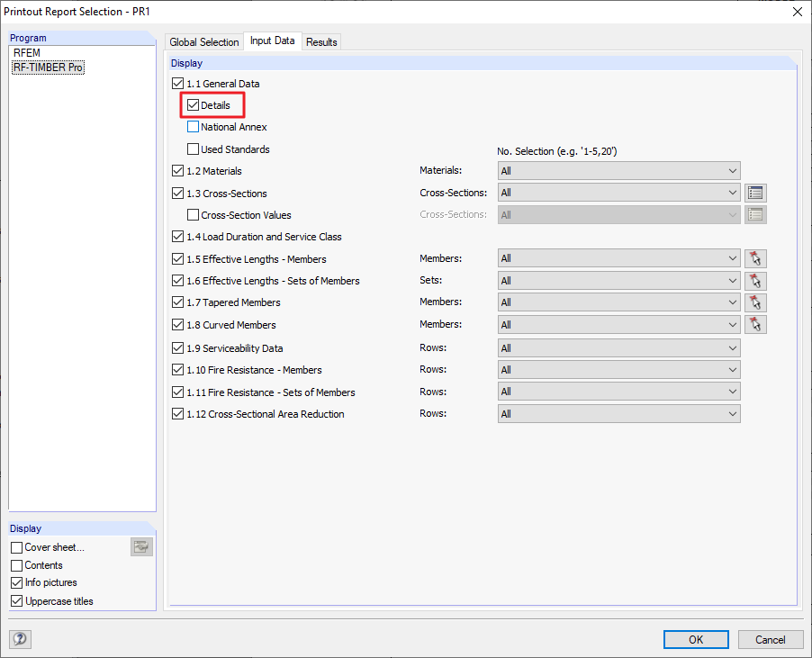Image resolution: width=812 pixels, height=658 pixels.
Task: Open the Members dropdown beside Curved Members
Action: click(x=618, y=323)
